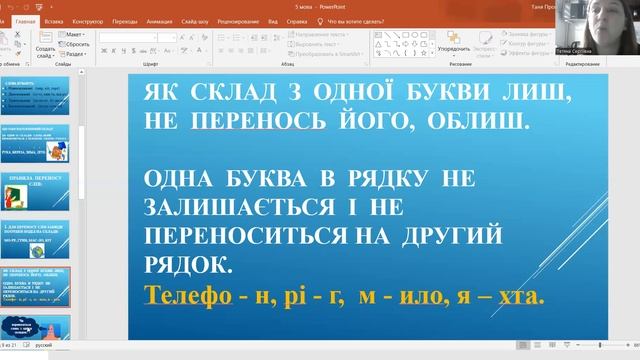The width and height of the screenshot is (640, 360).
Task: Select the arrow line shape in gallery
Action: (x=396, y=36)
